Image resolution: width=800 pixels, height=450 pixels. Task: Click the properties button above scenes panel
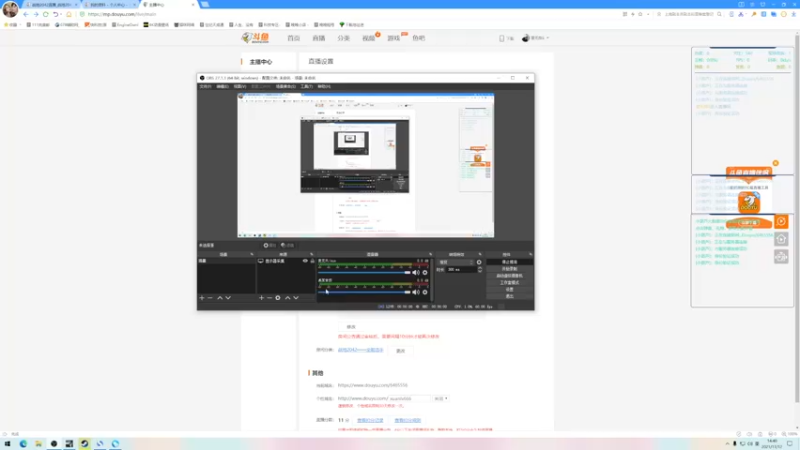[269, 245]
